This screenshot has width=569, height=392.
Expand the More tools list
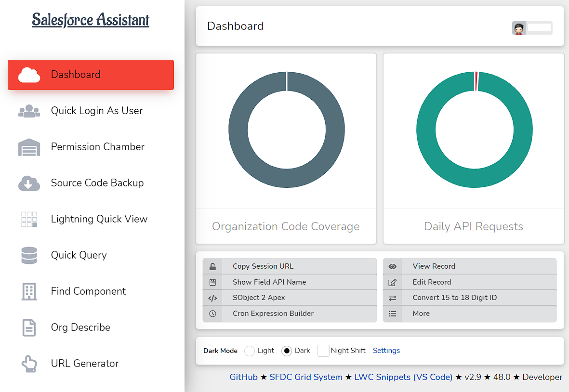click(x=470, y=314)
